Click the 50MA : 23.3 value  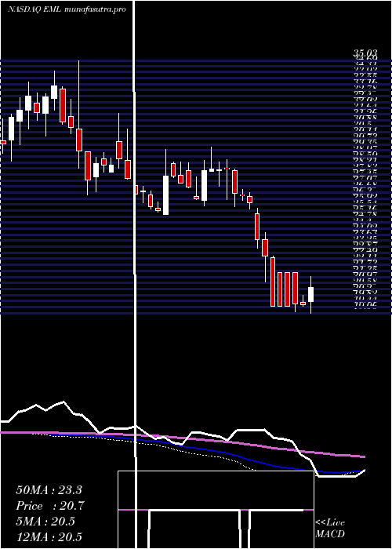click(49, 489)
